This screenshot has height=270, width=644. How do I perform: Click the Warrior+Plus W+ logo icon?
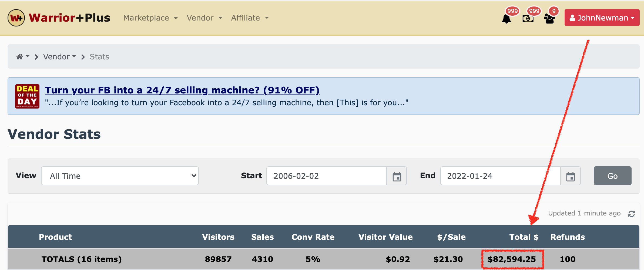(16, 18)
